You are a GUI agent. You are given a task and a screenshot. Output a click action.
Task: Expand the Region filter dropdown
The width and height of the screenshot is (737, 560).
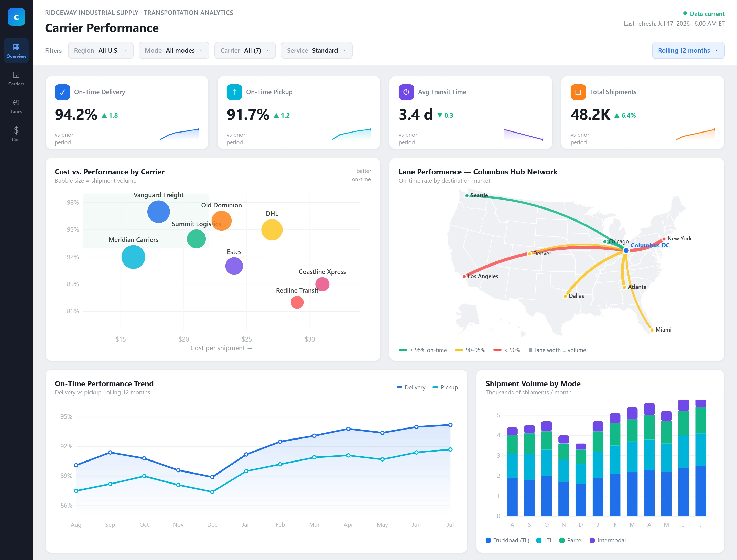[101, 50]
